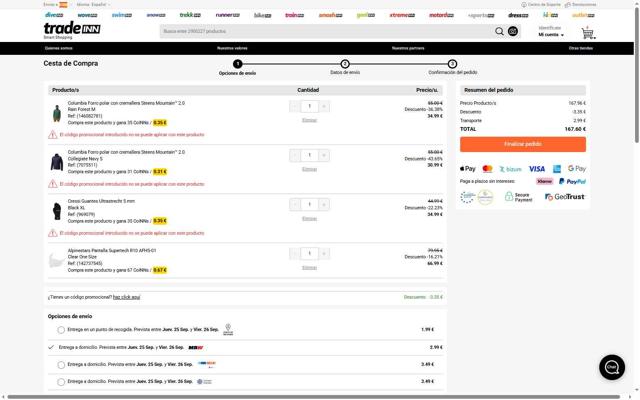Screen dimensions: 640x400
Task: Open camera image search icon
Action: coord(513,31)
